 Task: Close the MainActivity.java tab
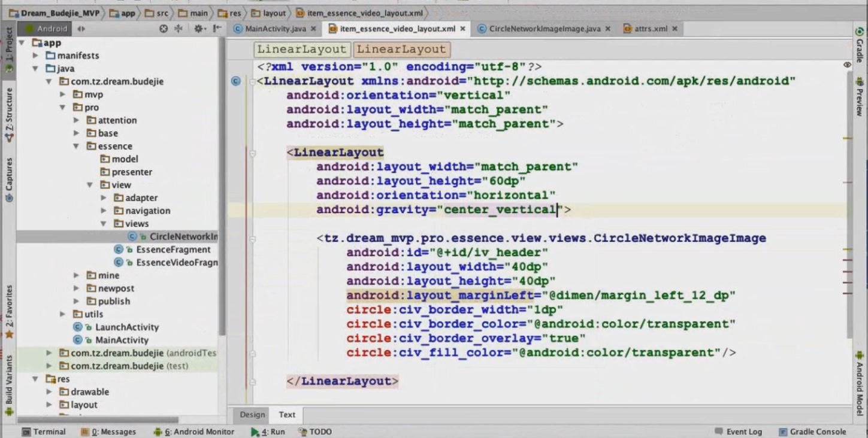pos(313,28)
